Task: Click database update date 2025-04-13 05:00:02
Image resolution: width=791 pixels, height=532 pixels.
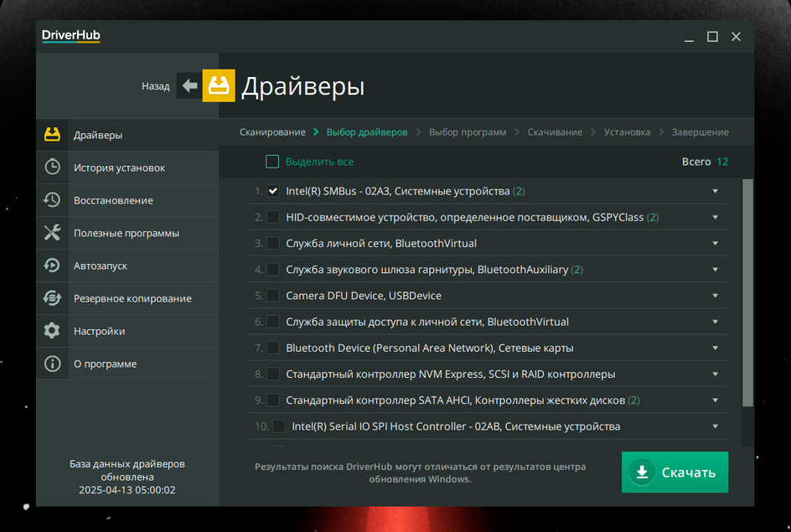Action: pyautogui.click(x=127, y=489)
